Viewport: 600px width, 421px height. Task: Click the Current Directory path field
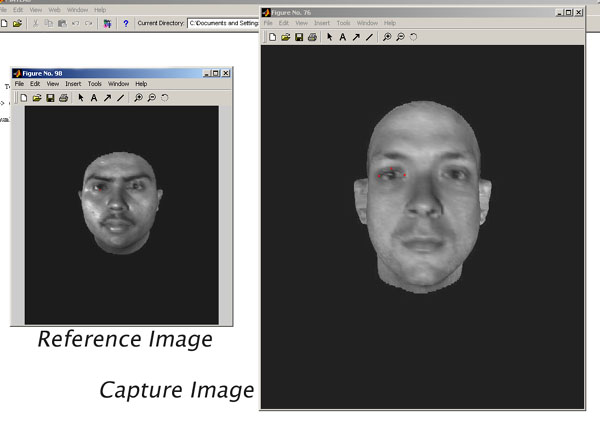point(222,22)
